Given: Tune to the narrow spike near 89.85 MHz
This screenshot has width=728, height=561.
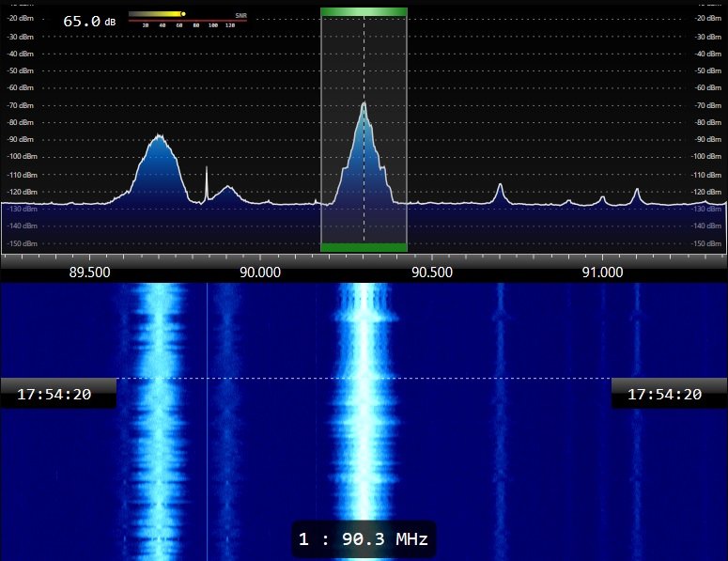Looking at the screenshot, I should pyautogui.click(x=207, y=169).
